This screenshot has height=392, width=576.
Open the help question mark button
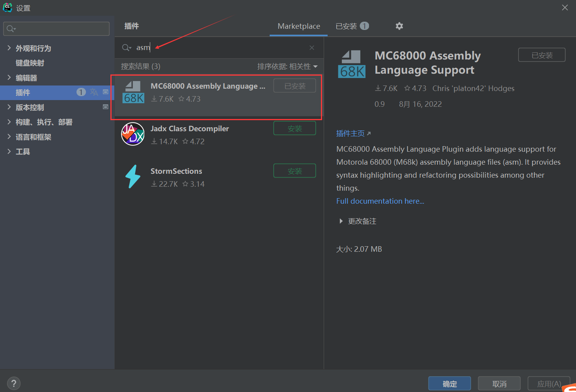14,383
